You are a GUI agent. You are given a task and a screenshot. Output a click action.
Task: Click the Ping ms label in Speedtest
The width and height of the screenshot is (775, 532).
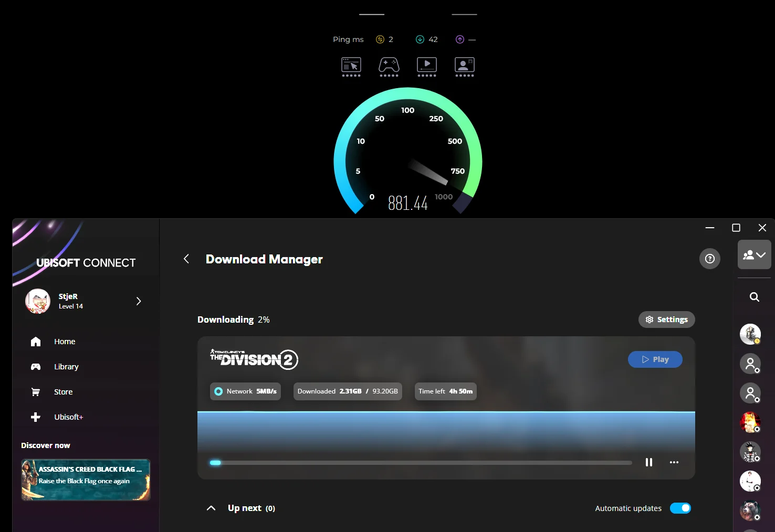pos(348,39)
